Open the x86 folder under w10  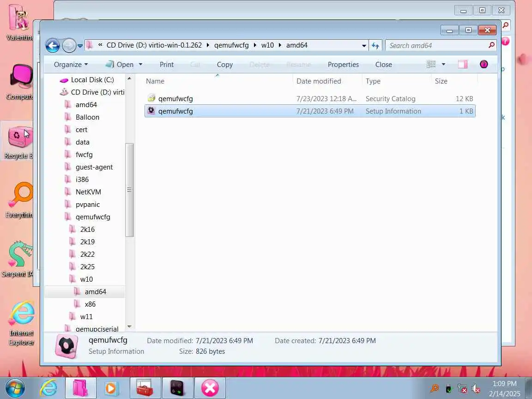click(x=90, y=304)
